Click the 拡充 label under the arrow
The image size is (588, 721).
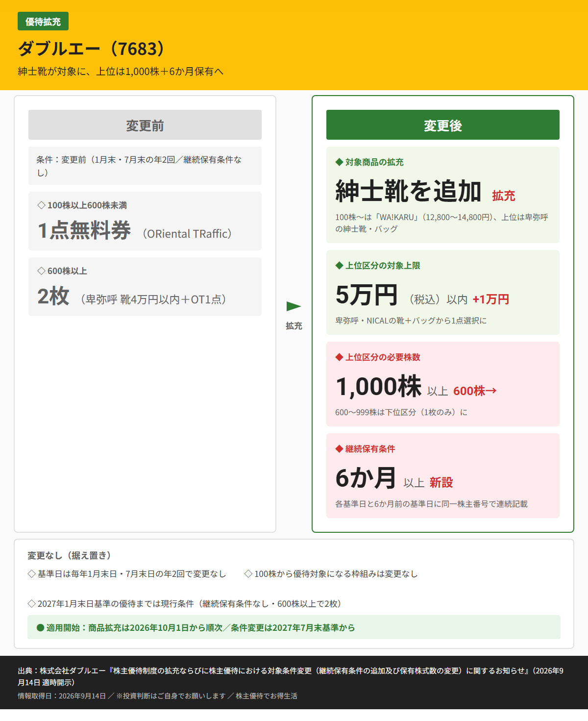point(294,326)
